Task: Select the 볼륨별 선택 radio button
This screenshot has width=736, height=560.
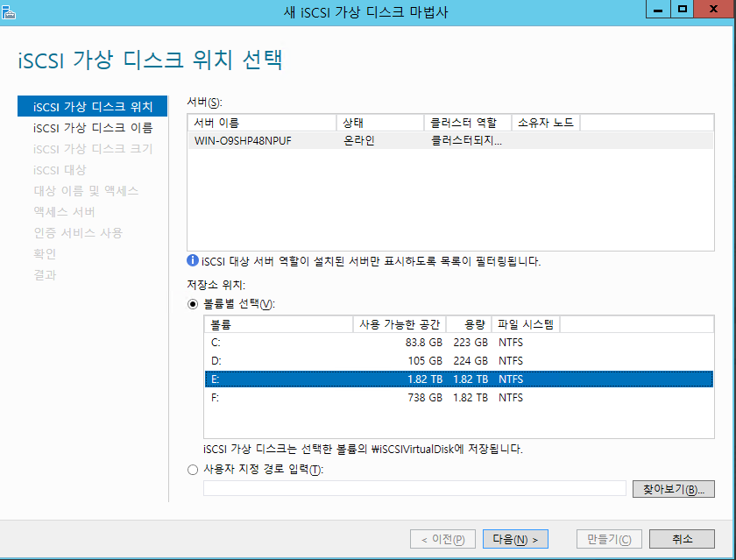Action: coord(193,304)
